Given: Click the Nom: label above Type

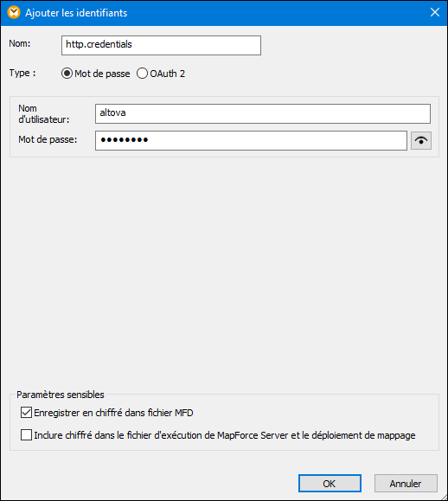Looking at the screenshot, I should [20, 43].
